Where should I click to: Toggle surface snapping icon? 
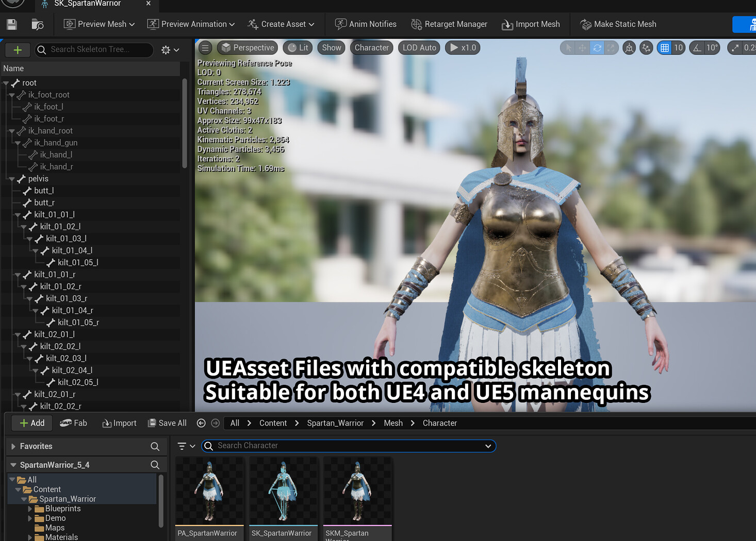click(646, 48)
